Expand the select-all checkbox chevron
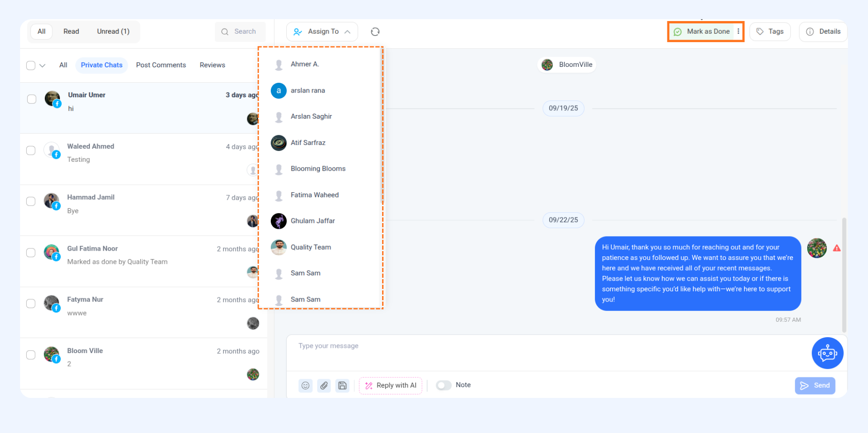 click(x=43, y=65)
